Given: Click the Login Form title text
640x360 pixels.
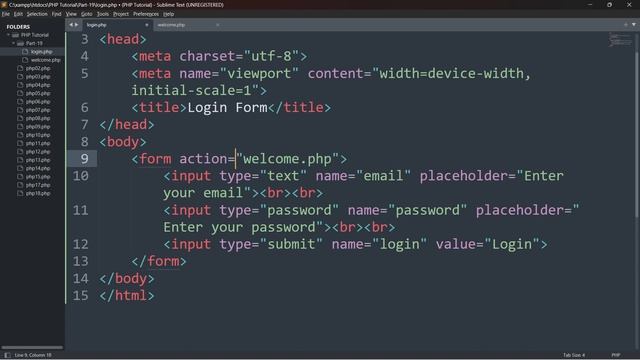Looking at the screenshot, I should click(x=227, y=107).
